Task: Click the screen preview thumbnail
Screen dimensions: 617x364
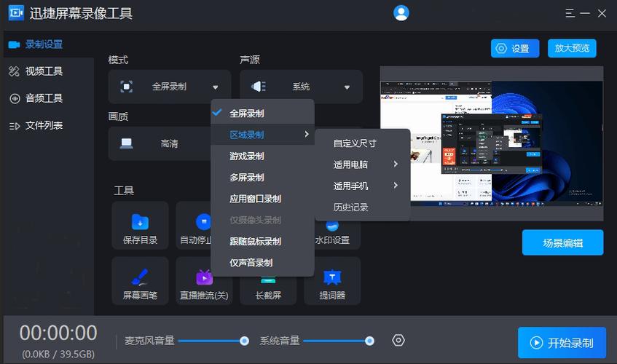Action: click(492, 143)
